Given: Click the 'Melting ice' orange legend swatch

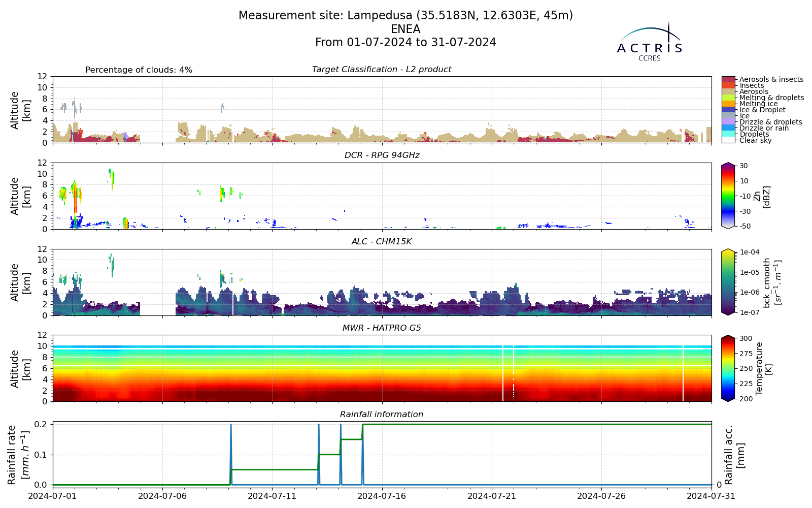Looking at the screenshot, I should point(728,104).
